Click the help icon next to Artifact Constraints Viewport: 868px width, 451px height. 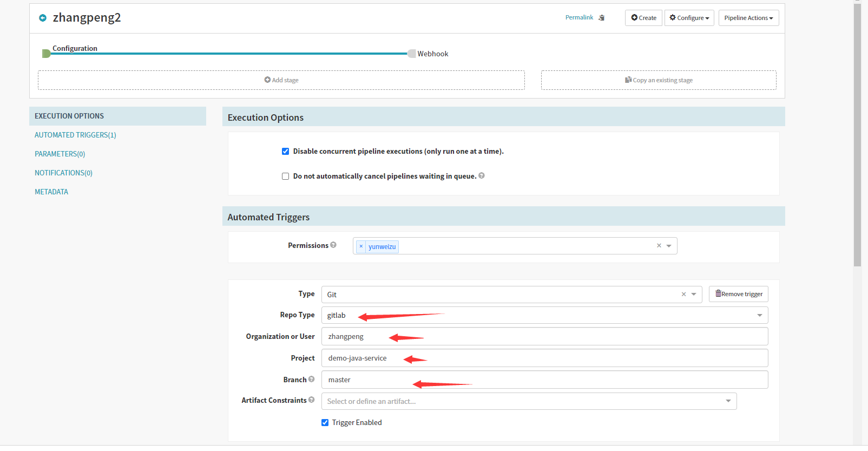tap(311, 400)
